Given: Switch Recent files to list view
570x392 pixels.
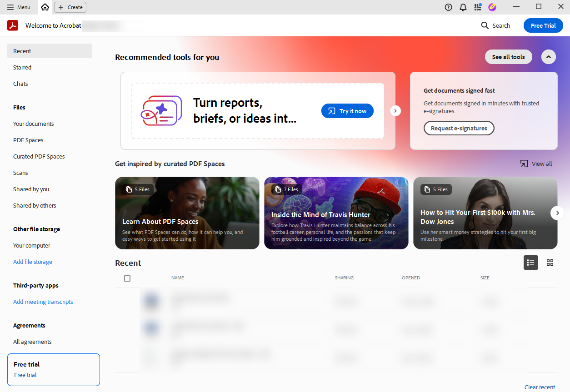Looking at the screenshot, I should [530, 263].
